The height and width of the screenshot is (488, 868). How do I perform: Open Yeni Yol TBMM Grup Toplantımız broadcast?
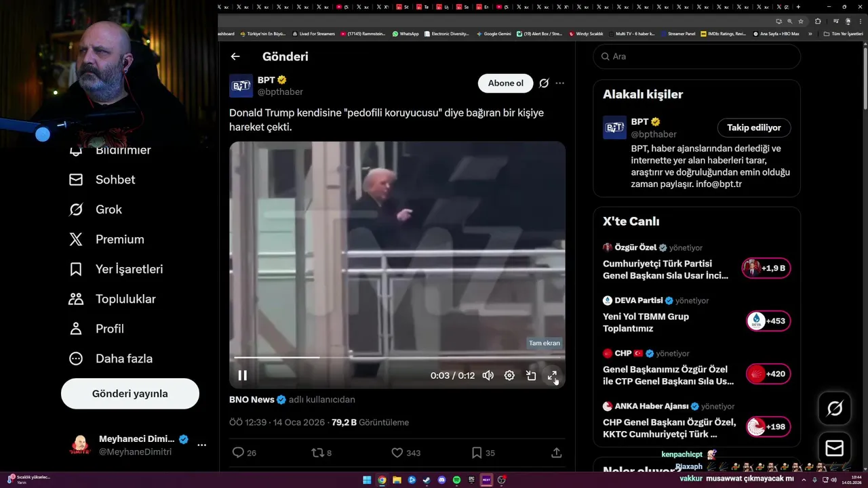(x=646, y=322)
